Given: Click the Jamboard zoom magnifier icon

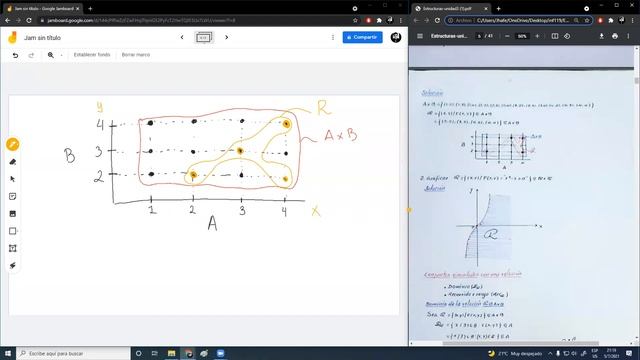Looking at the screenshot, I should point(51,55).
